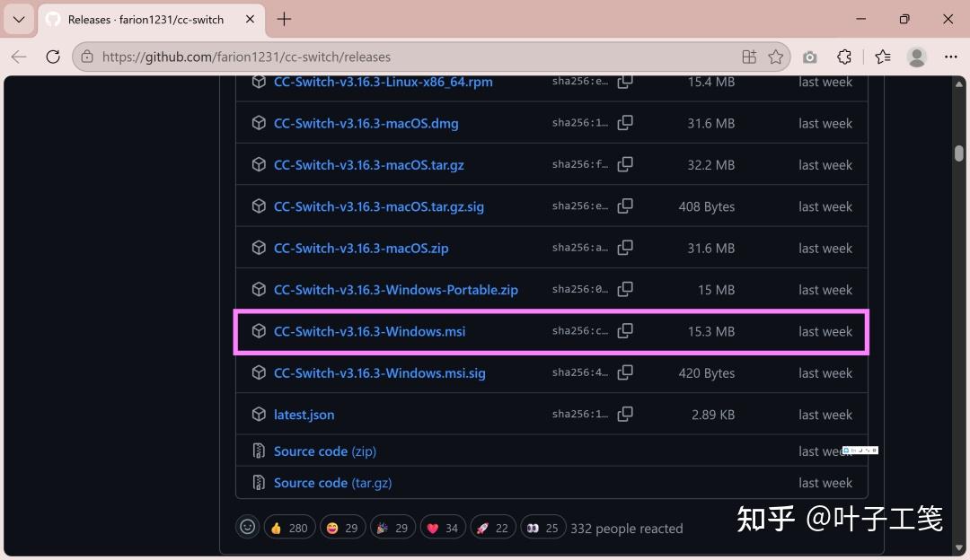Close the Releases cc-switch tab
This screenshot has height=560, width=970.
[250, 19]
